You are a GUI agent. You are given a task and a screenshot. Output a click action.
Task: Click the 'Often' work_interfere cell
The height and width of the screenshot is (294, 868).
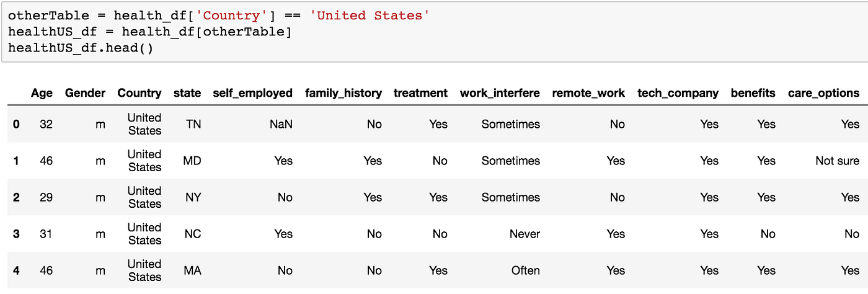(x=525, y=270)
